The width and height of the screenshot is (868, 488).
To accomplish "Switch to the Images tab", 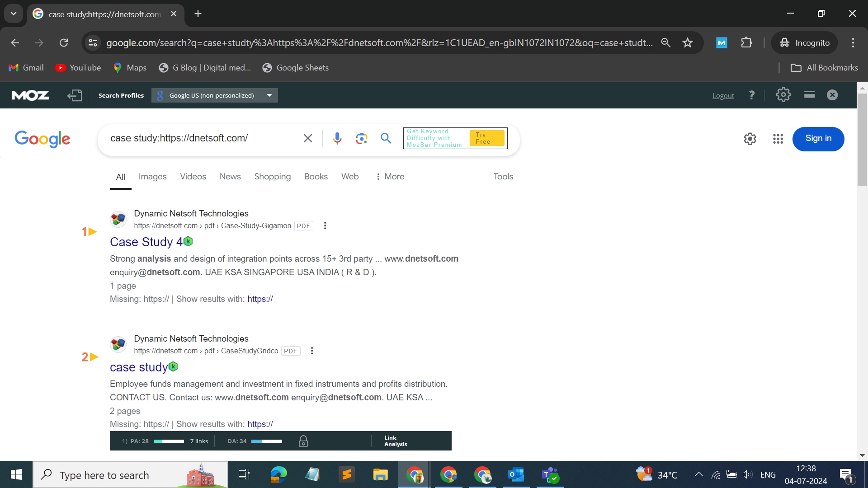I will [x=152, y=177].
